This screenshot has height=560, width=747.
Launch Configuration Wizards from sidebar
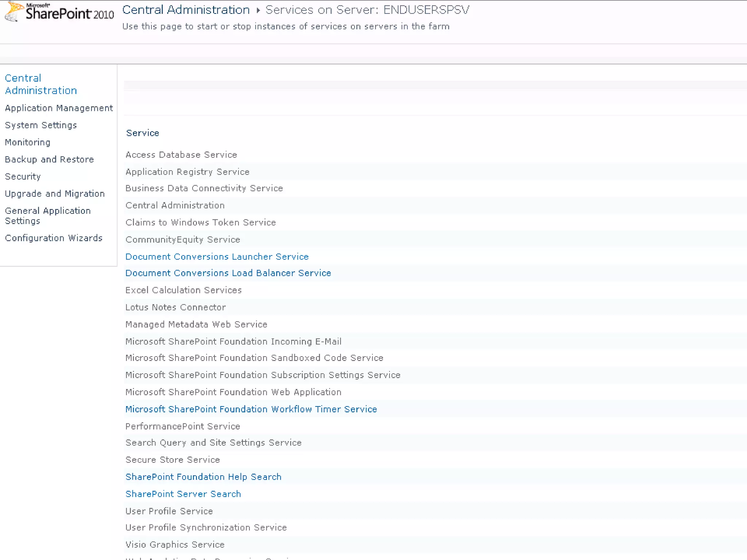click(x=54, y=238)
